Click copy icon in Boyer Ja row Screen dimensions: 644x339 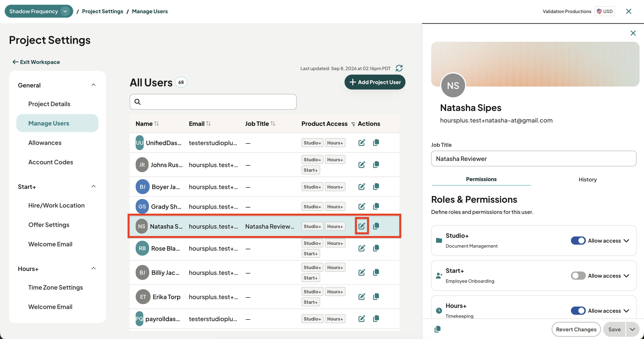(x=376, y=187)
